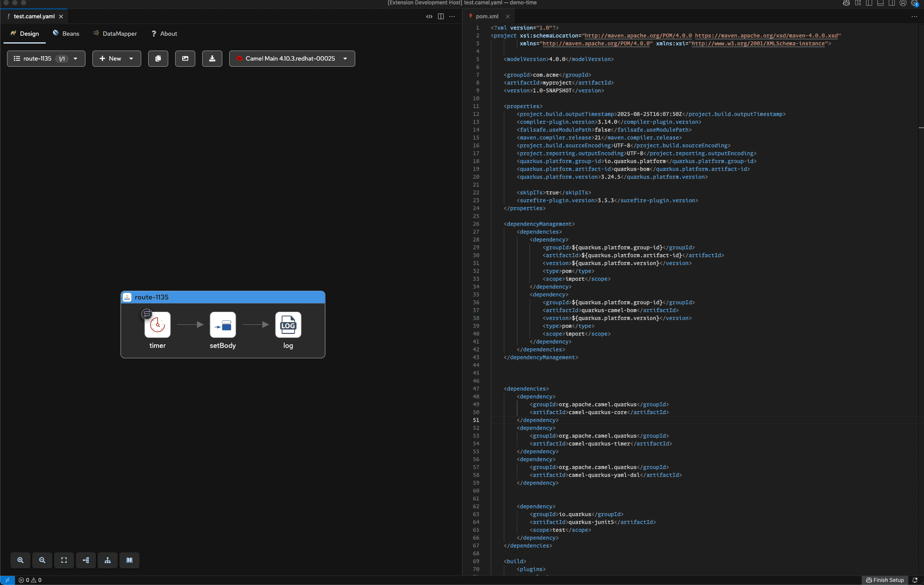Open the Camel Main 4.10.3 runtime selector
The image size is (924, 585).
[x=292, y=58]
